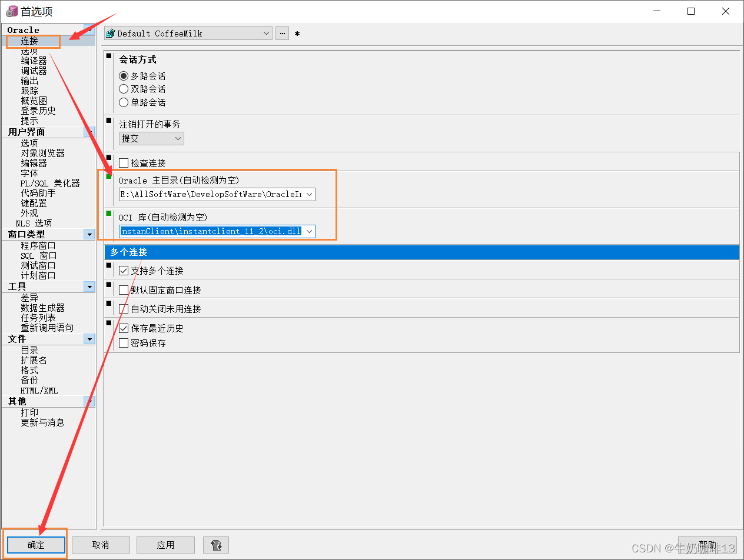The image size is (744, 560).
Task: Click the 首选项 title bar application icon
Action: (11, 10)
